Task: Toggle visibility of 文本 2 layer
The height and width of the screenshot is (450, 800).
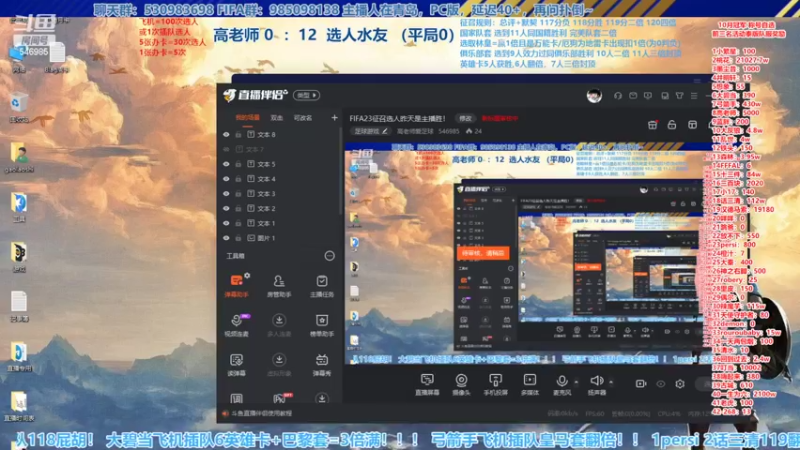Action: [226, 209]
